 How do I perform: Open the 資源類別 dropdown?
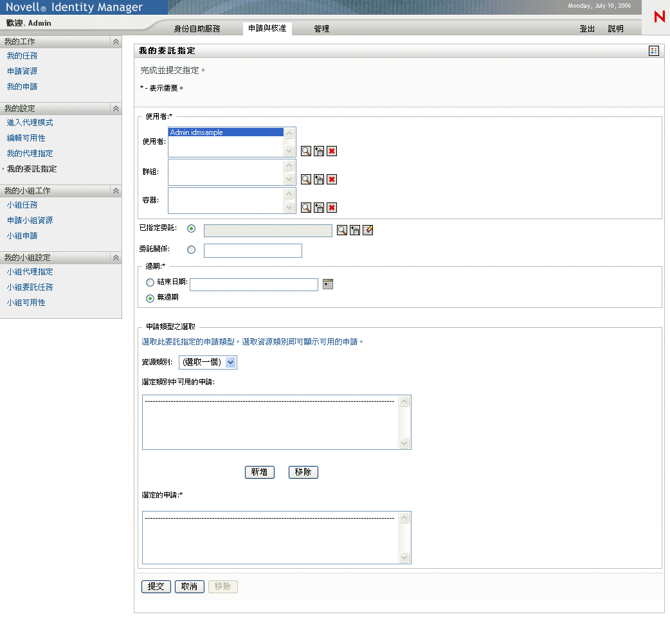coord(208,362)
